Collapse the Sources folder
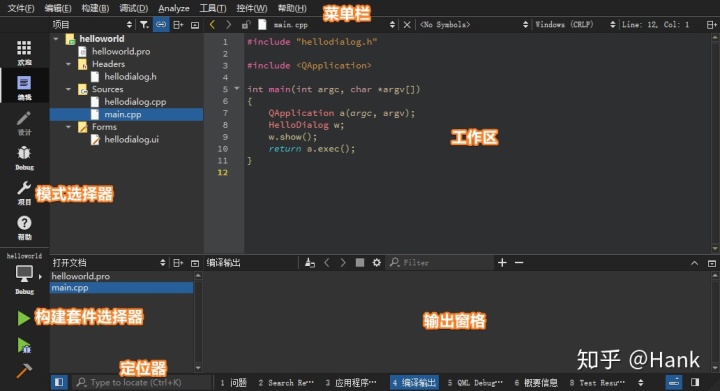 click(68, 89)
